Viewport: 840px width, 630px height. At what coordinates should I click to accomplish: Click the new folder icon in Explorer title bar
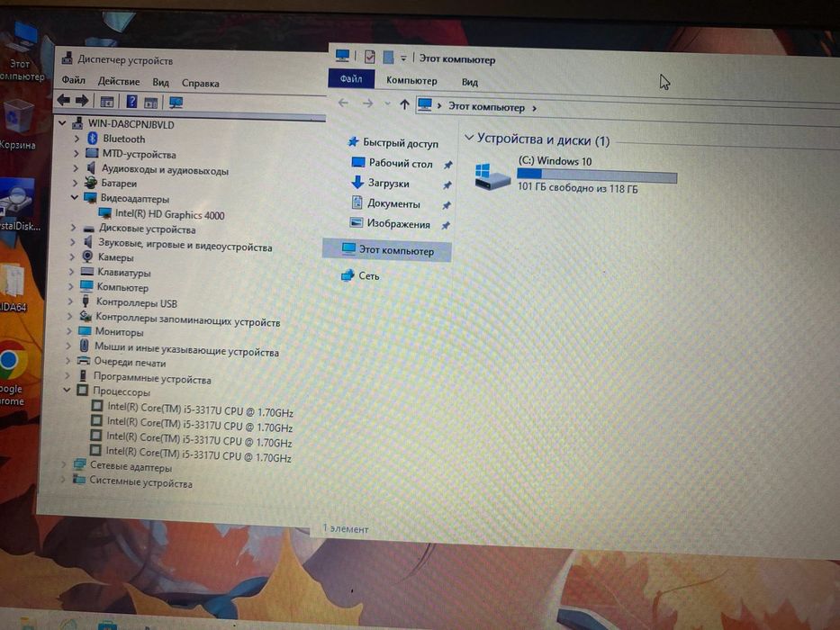point(389,57)
